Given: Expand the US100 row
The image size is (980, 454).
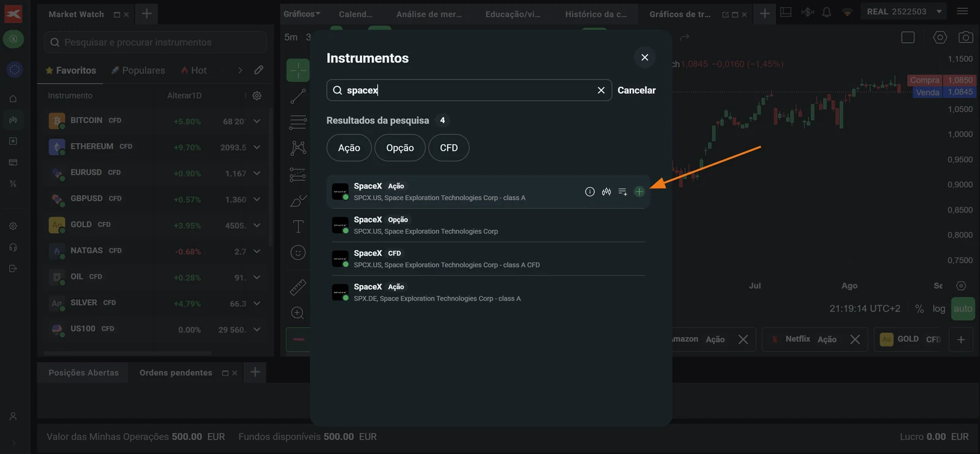Looking at the screenshot, I should click(x=257, y=329).
